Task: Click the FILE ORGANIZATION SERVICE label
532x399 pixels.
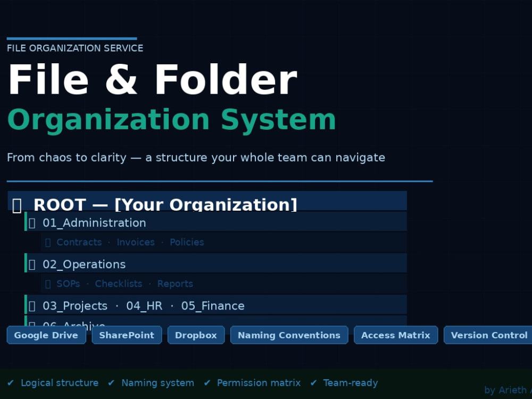Action: coord(75,48)
